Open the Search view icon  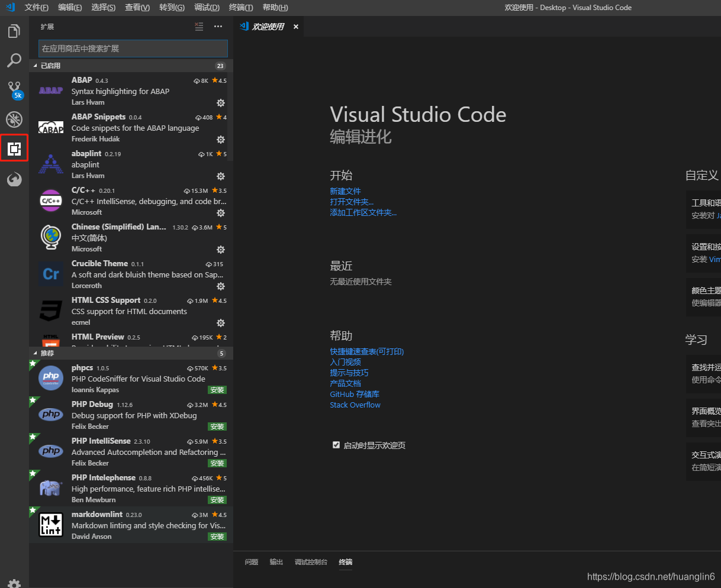point(14,60)
